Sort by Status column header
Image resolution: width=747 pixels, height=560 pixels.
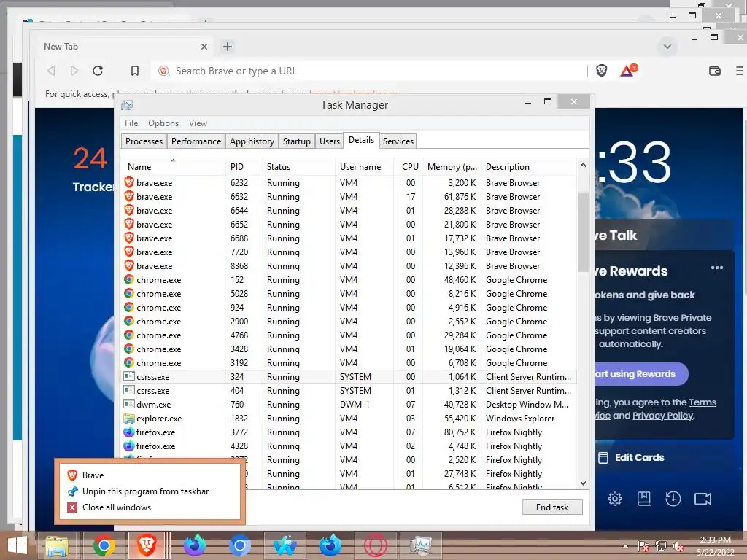click(298, 167)
